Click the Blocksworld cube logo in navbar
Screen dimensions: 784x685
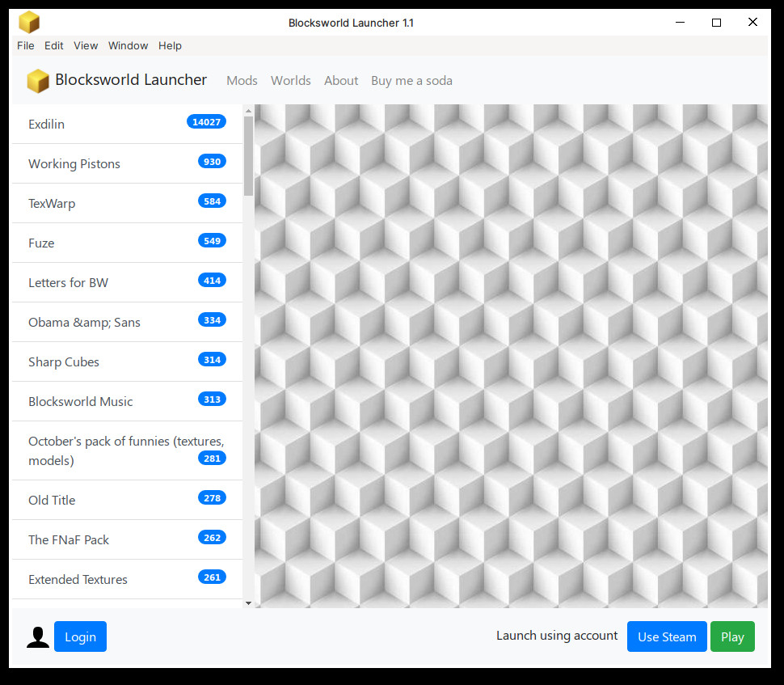[x=37, y=81]
